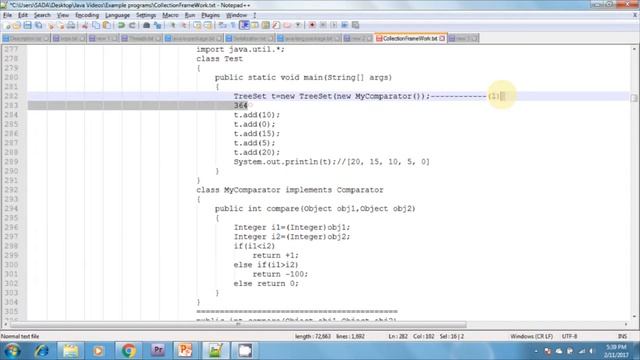Image resolution: width=640 pixels, height=360 pixels.
Task: Toggle the highlighted Indent Guide button
Action: coord(244,25)
